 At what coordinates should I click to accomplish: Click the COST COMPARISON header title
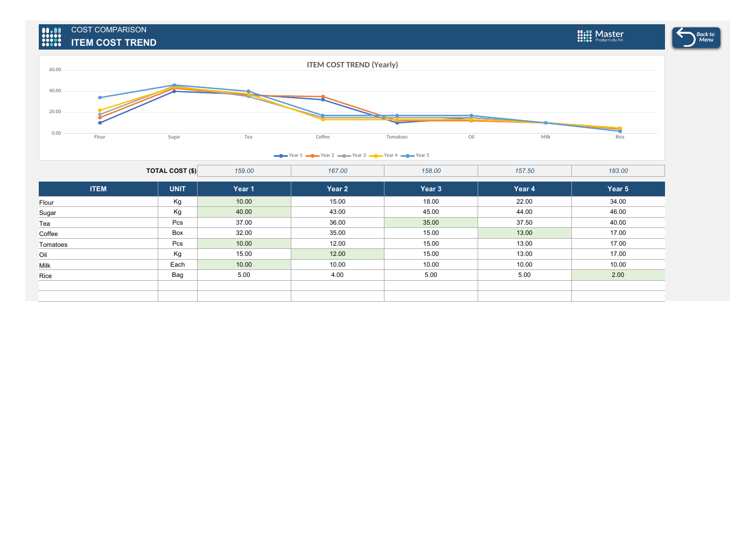coord(109,30)
